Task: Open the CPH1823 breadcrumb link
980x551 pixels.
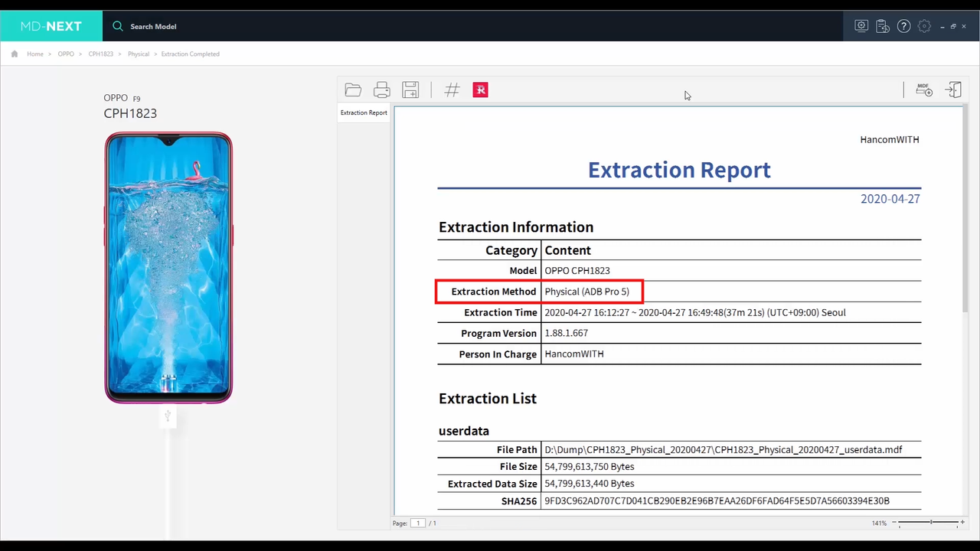Action: (x=100, y=54)
